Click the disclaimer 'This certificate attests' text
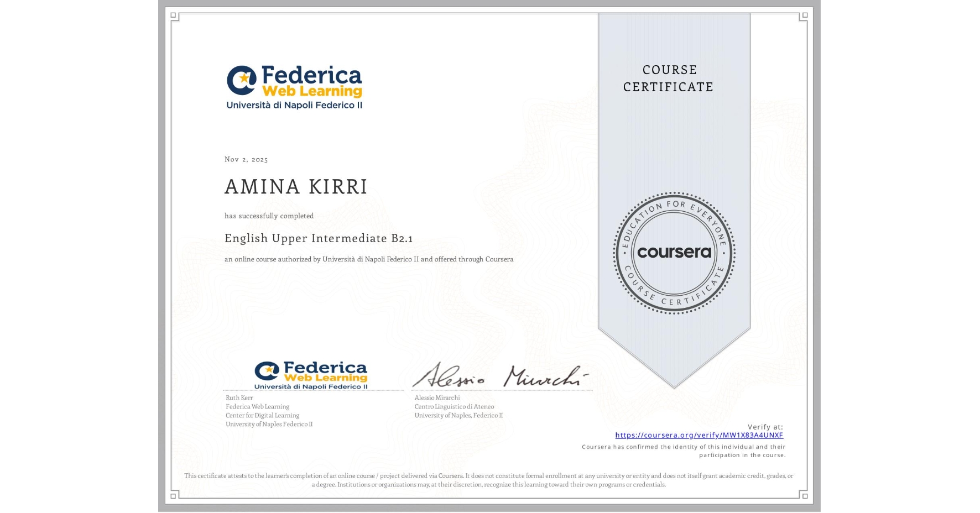 pos(489,480)
